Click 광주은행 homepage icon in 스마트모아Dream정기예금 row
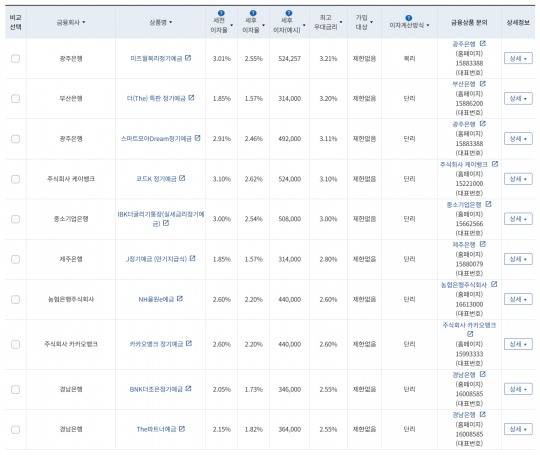540x455 pixels. pyautogui.click(x=483, y=124)
